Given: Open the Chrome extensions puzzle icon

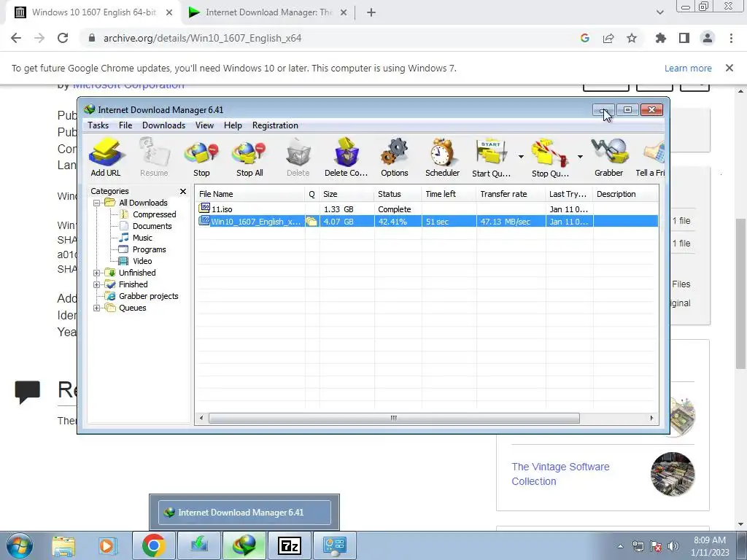Looking at the screenshot, I should click(660, 38).
